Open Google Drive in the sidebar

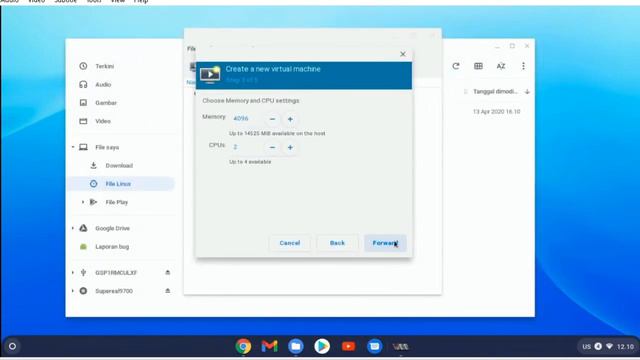(x=112, y=228)
